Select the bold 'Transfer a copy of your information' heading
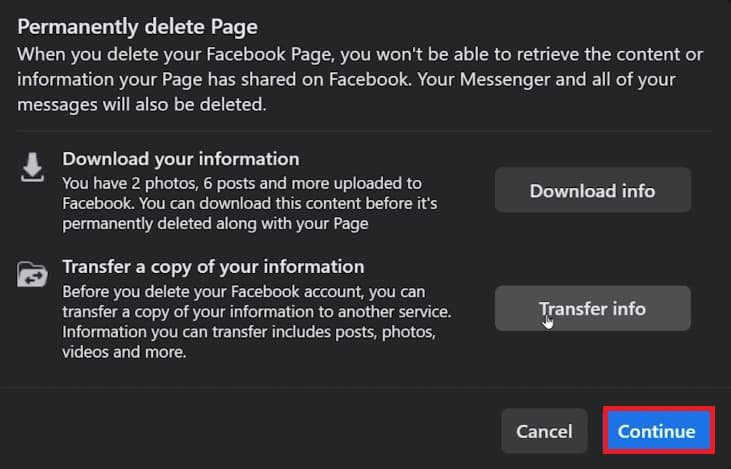Viewport: 731px width, 469px height. tap(213, 267)
